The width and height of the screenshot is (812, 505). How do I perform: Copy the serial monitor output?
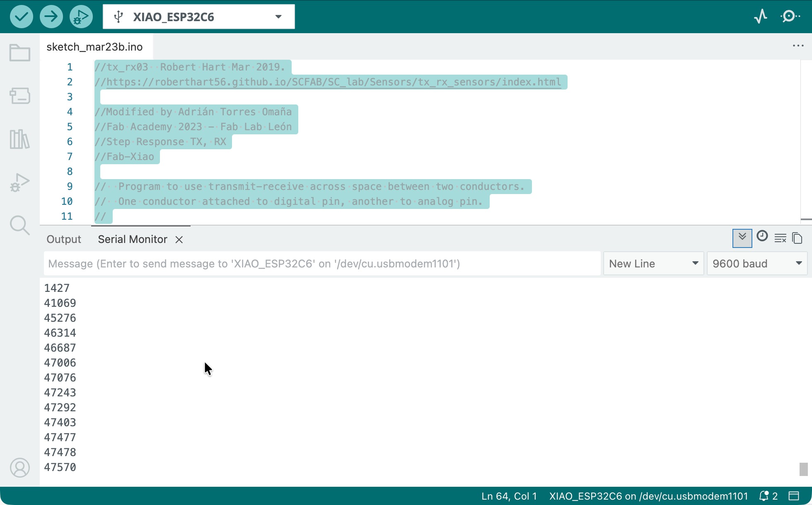point(797,238)
